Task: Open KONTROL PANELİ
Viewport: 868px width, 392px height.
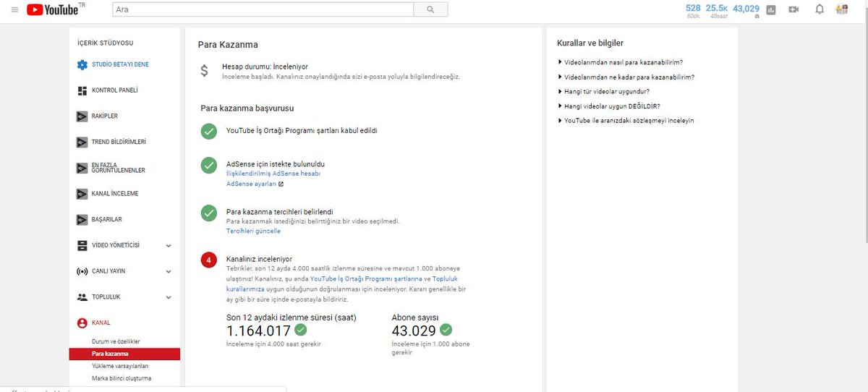Action: pos(114,90)
